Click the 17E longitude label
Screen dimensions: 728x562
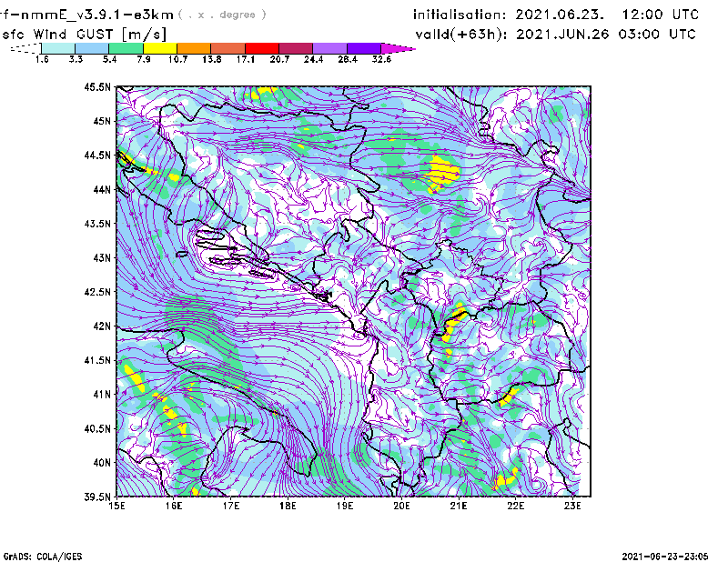point(231,507)
